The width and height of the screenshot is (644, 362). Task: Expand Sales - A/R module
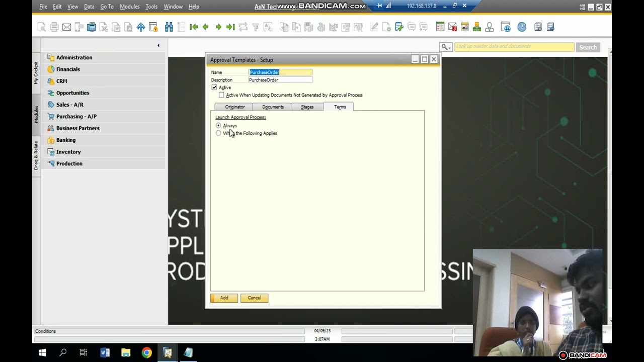pyautogui.click(x=69, y=105)
